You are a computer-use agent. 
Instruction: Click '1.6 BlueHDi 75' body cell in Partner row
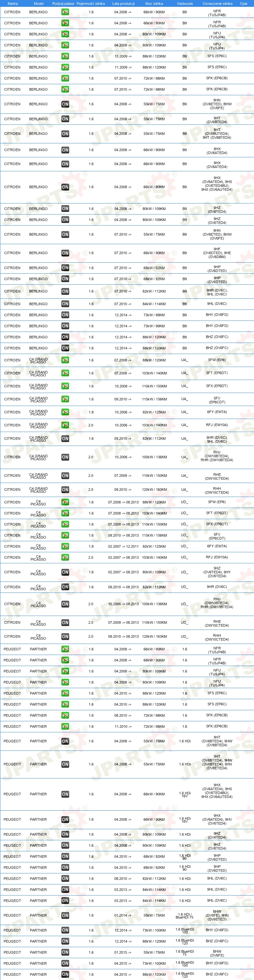[184, 952]
